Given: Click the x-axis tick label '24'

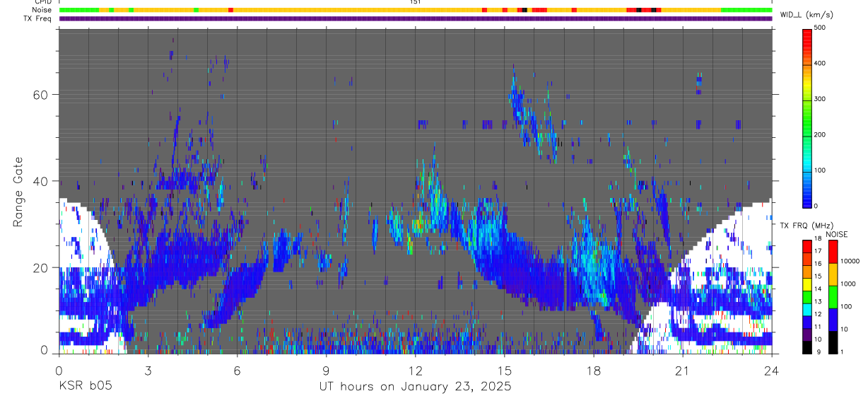Looking at the screenshot, I should tap(771, 370).
